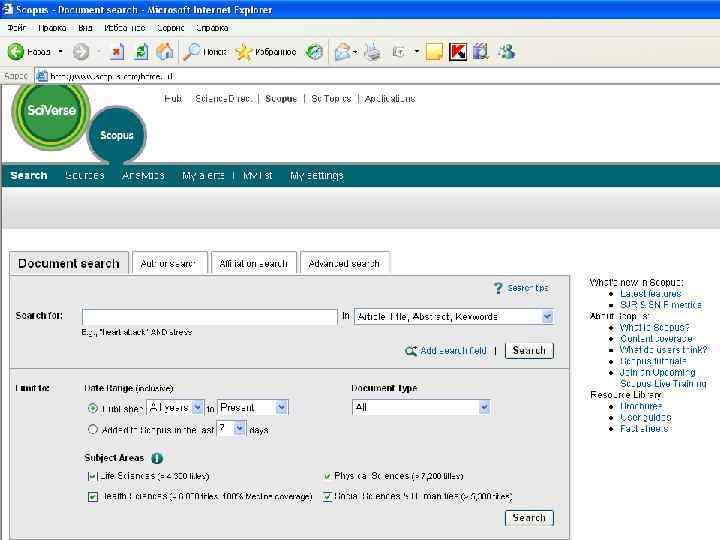Expand the Mail icon dropdown arrow
The height and width of the screenshot is (540, 720).
[355, 52]
